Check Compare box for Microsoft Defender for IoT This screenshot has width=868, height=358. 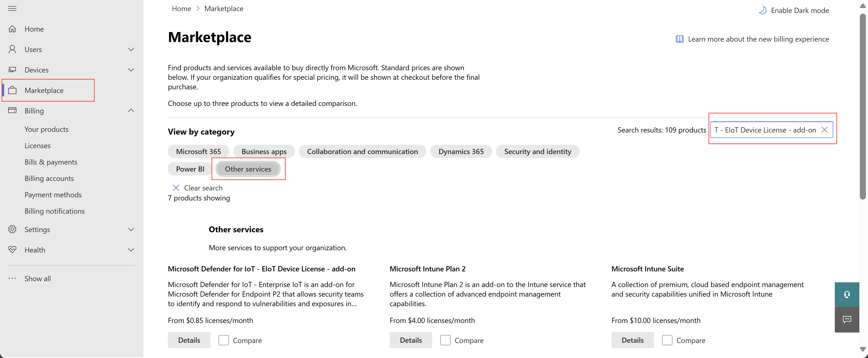coord(224,340)
